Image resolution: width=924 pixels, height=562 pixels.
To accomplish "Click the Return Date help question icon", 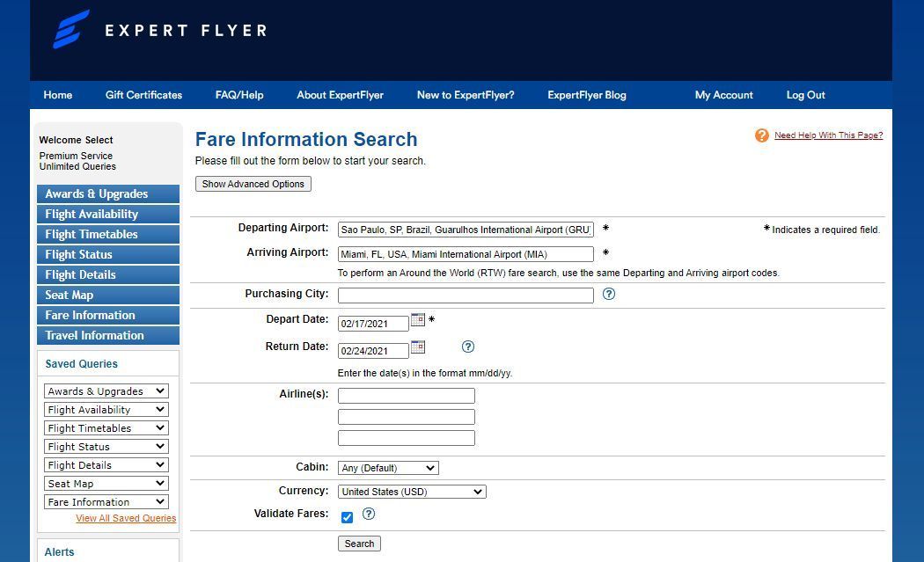I will point(468,347).
